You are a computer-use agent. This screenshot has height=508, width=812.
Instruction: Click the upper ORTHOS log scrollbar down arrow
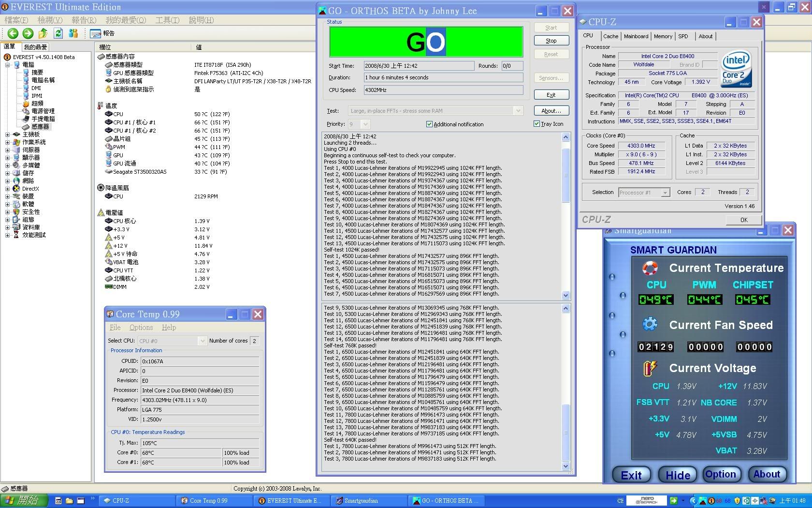pyautogui.click(x=565, y=295)
